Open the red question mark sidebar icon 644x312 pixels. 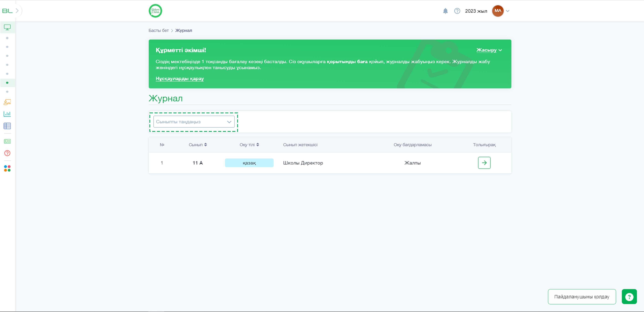click(x=7, y=153)
